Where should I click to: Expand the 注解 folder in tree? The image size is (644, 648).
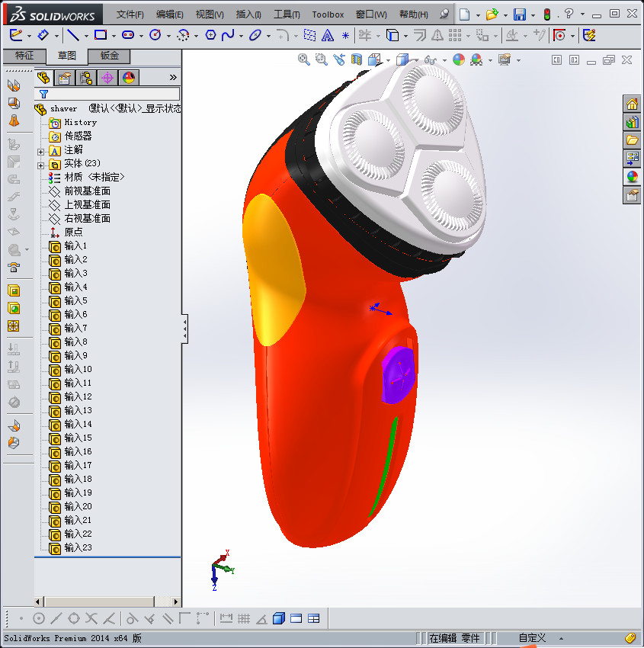tap(40, 152)
